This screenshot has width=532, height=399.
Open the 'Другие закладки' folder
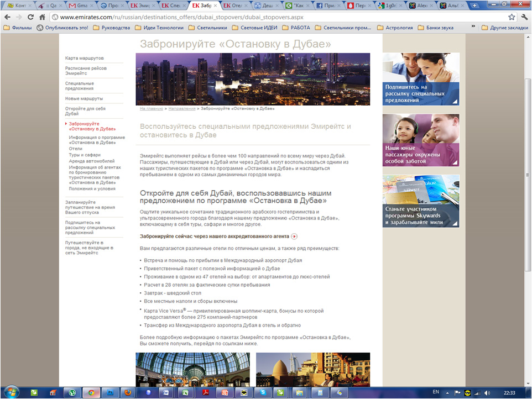click(x=505, y=28)
